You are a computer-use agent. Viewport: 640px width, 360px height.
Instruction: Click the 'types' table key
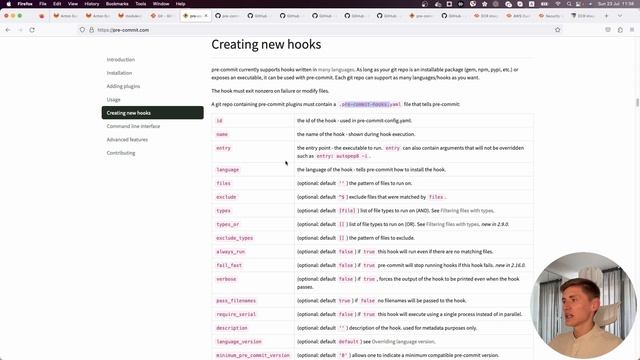[223, 211]
